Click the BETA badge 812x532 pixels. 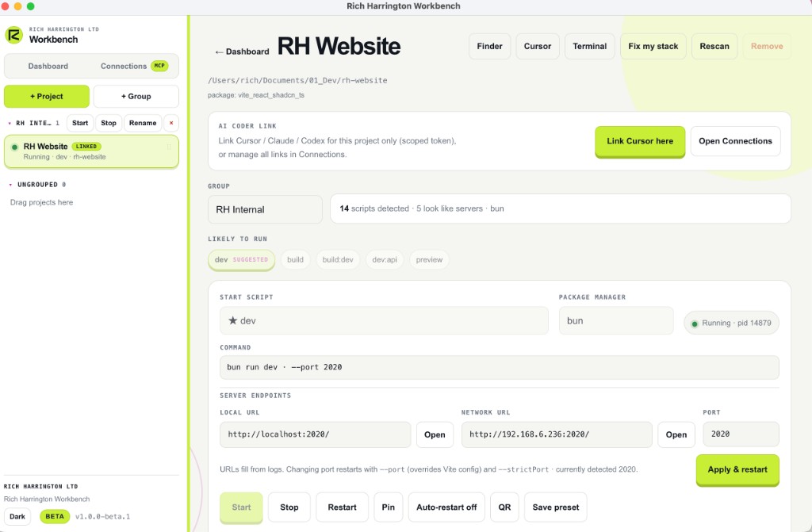55,516
